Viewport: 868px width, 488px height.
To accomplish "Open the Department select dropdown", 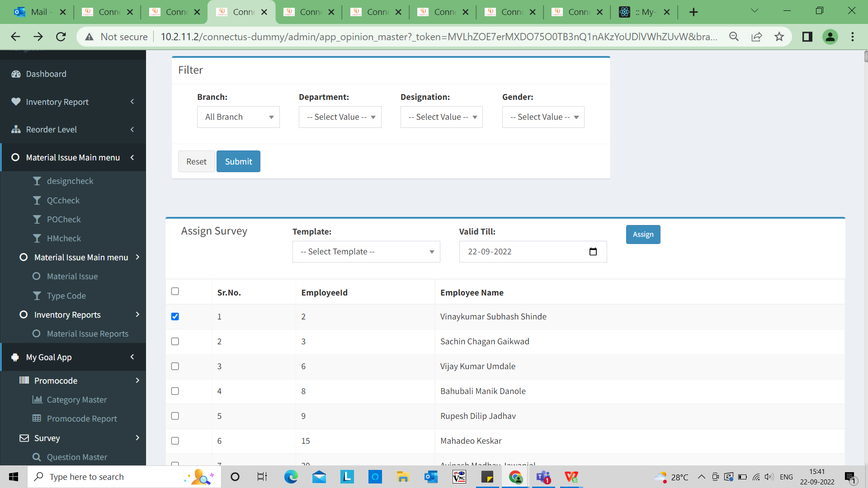I will point(340,117).
